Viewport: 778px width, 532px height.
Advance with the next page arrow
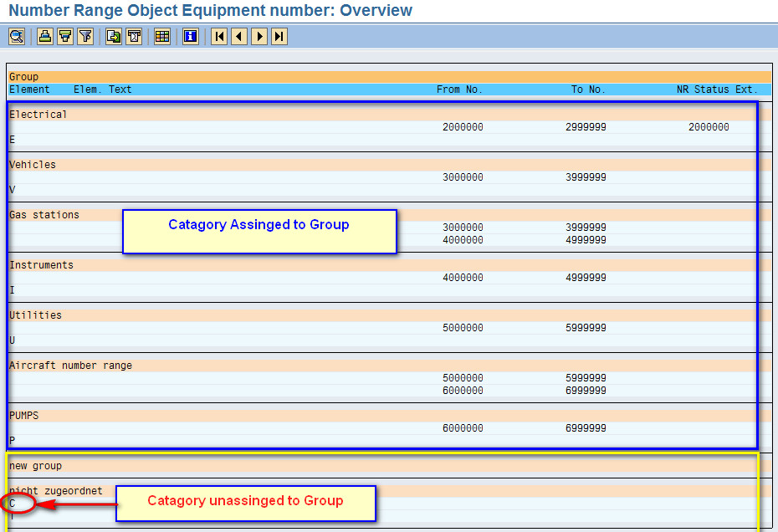tap(258, 36)
